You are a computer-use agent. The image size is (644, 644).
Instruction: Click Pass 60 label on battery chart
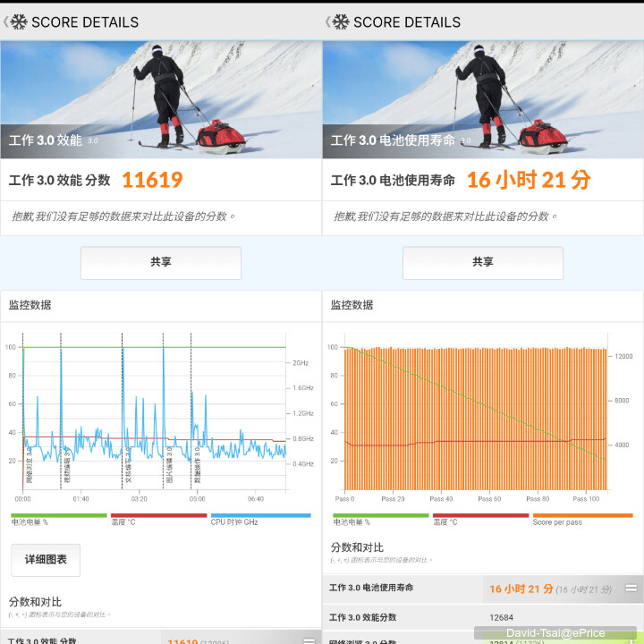tap(489, 499)
